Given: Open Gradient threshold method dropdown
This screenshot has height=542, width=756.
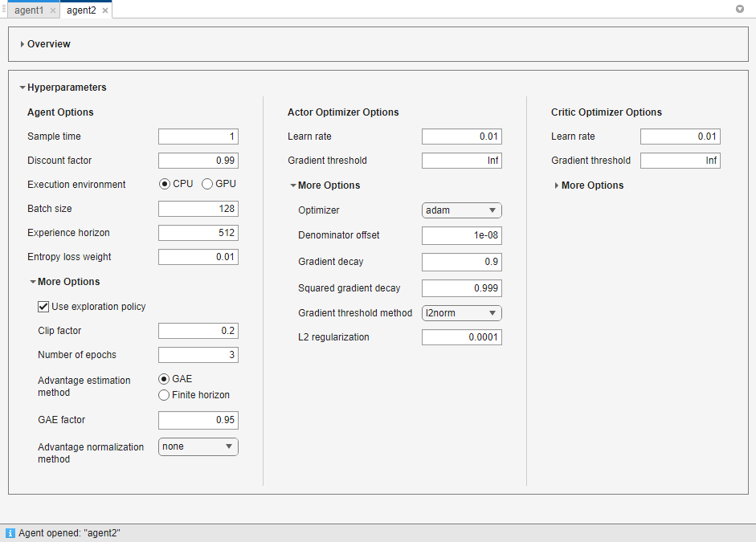Looking at the screenshot, I should [x=461, y=313].
